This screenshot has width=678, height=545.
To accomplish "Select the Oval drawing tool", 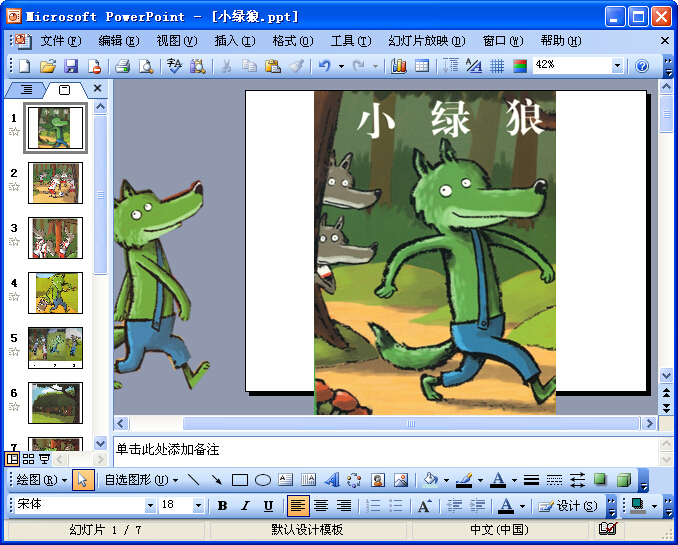I will (x=263, y=480).
